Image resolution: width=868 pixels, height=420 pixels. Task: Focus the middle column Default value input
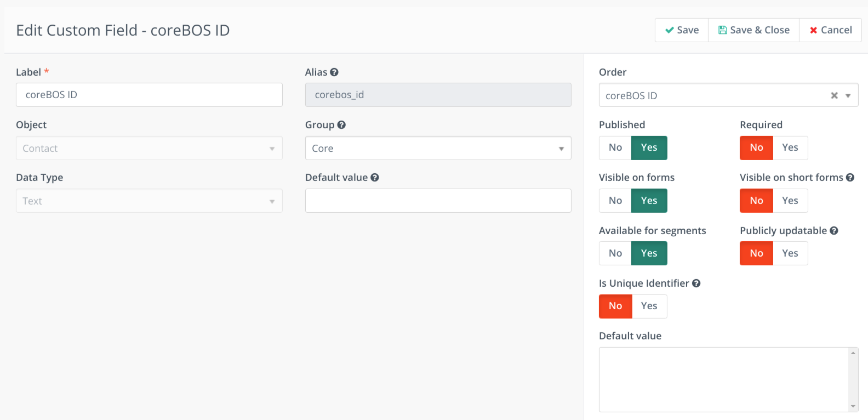[438, 201]
